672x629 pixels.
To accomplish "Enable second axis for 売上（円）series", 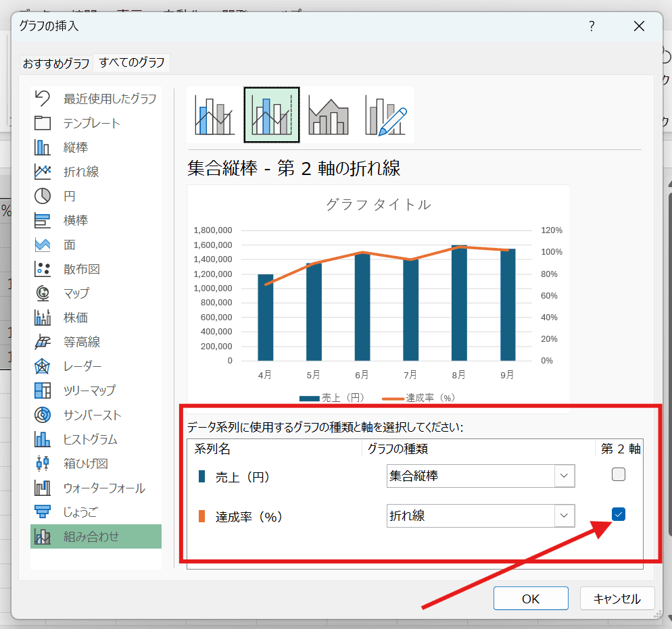I will tap(618, 475).
